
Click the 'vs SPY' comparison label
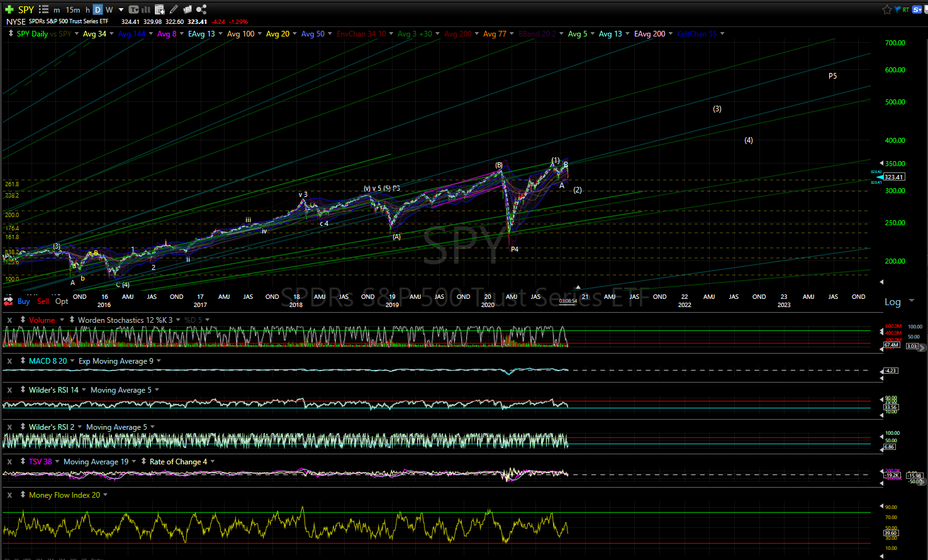[61, 34]
